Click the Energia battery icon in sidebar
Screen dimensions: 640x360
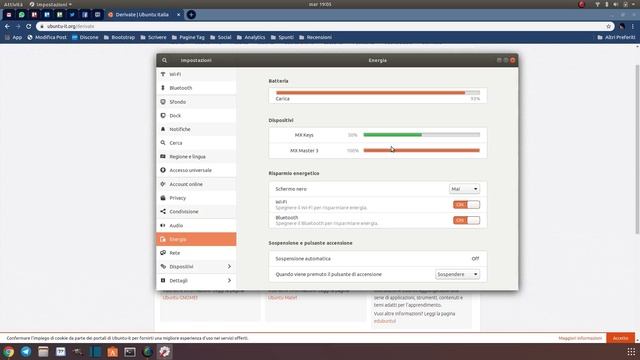(163, 239)
